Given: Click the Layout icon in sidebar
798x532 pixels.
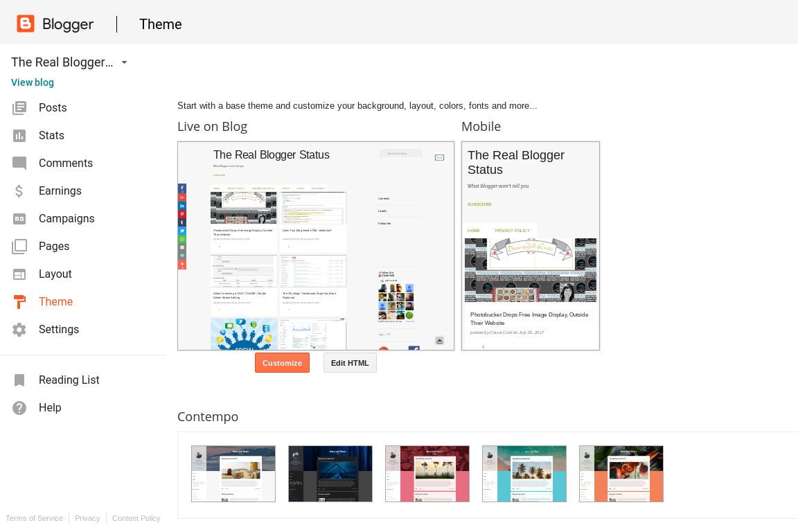Looking at the screenshot, I should click(19, 274).
